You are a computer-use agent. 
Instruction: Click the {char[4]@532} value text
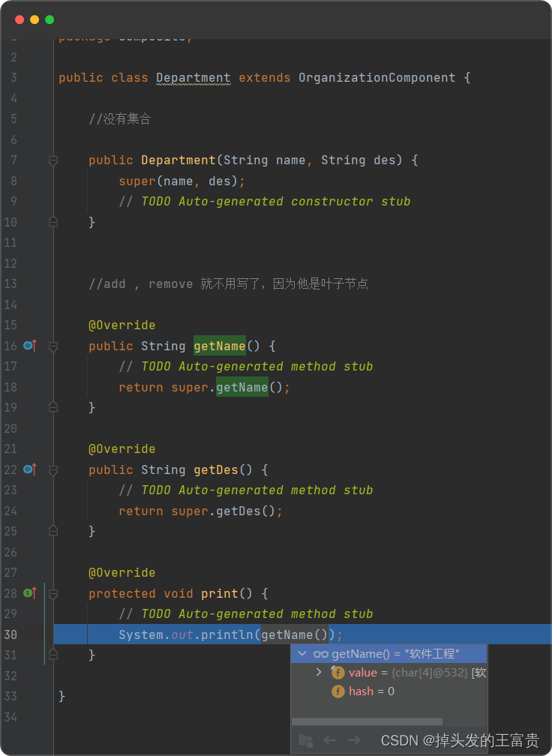[x=430, y=673]
